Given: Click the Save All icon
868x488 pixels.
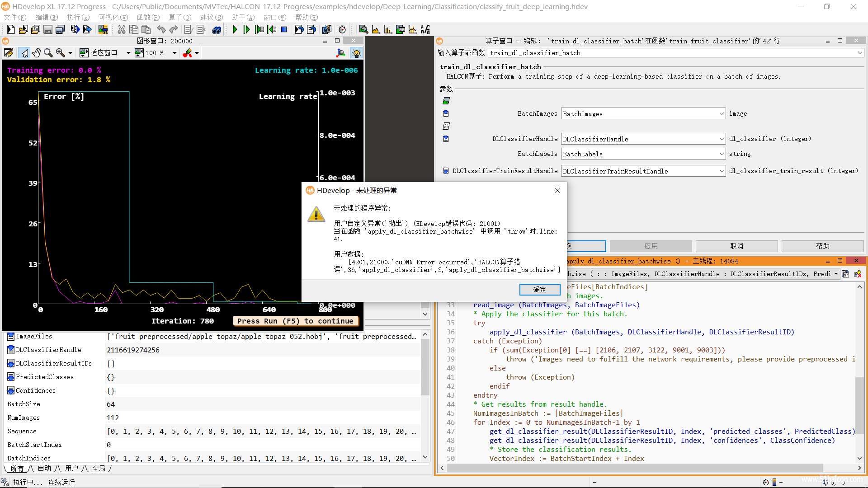Looking at the screenshot, I should coord(60,29).
